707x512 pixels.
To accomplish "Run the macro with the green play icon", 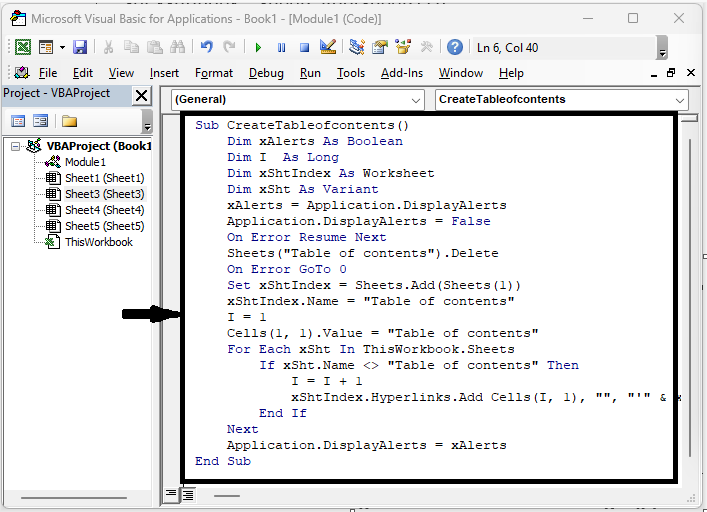I will (x=258, y=47).
